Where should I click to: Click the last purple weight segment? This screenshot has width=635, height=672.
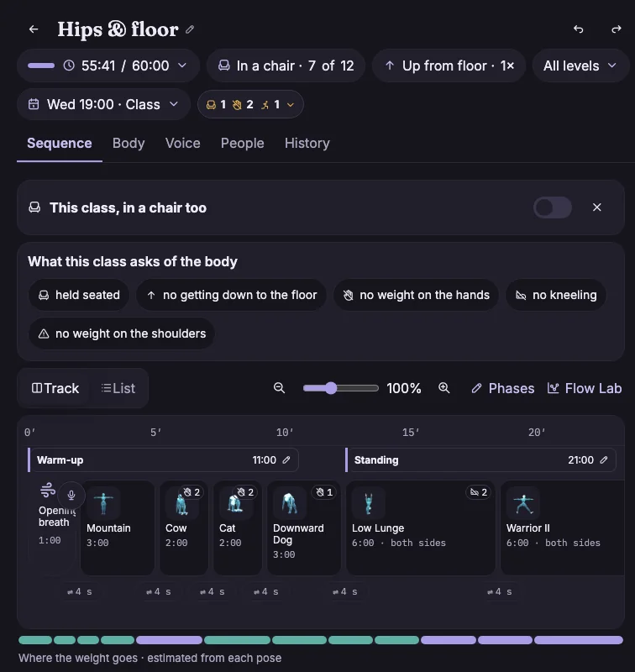click(579, 640)
